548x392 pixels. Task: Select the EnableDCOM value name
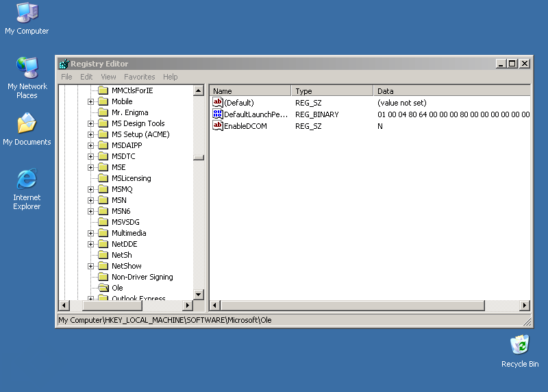(x=245, y=126)
